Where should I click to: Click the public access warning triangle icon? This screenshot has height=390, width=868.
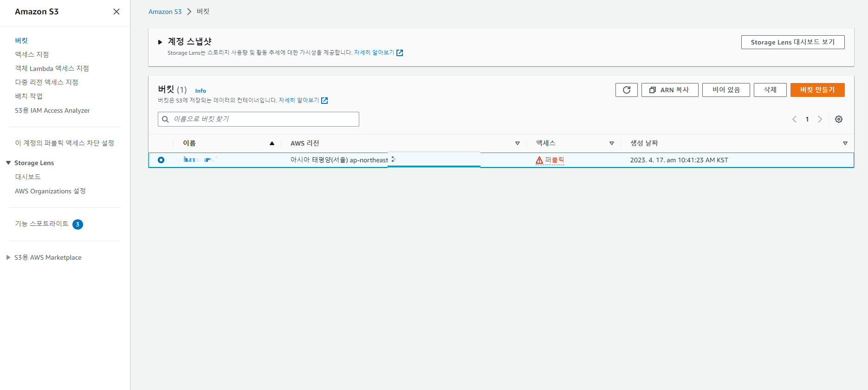[x=539, y=160]
